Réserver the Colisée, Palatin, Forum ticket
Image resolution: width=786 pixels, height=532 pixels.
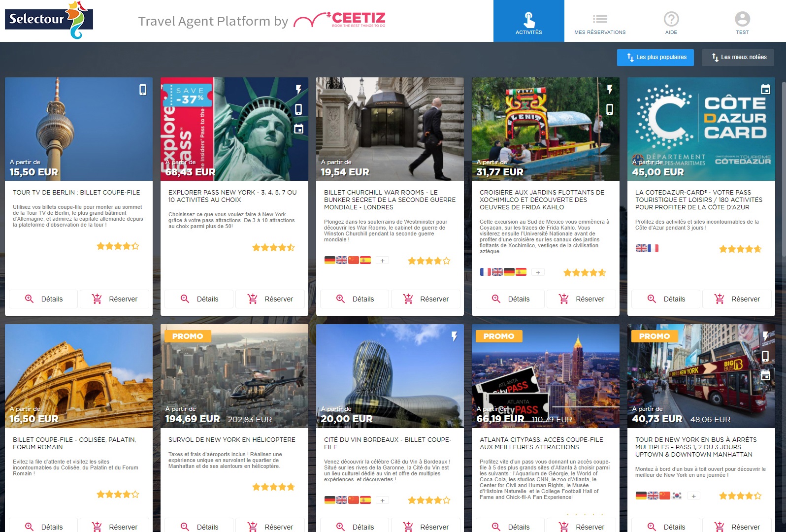click(114, 525)
